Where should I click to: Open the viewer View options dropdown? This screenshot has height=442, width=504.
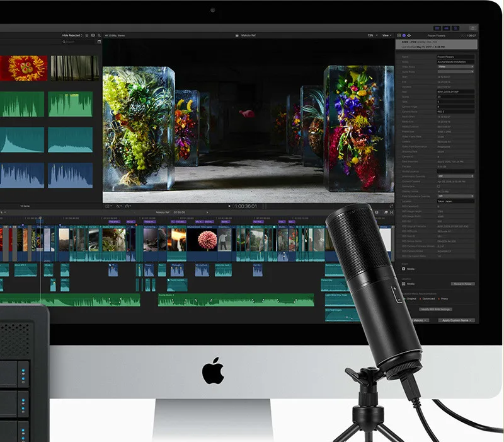click(387, 35)
